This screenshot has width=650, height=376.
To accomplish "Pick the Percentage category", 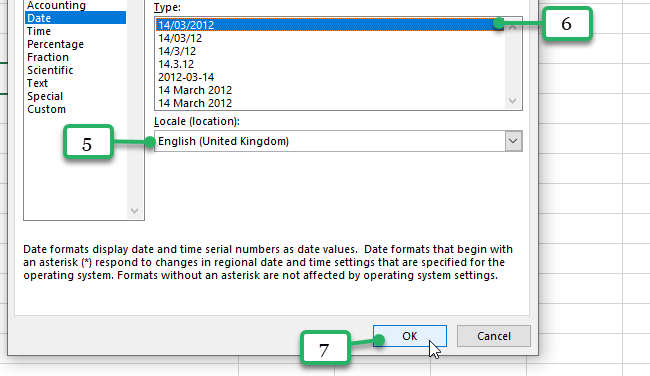I will tap(56, 44).
